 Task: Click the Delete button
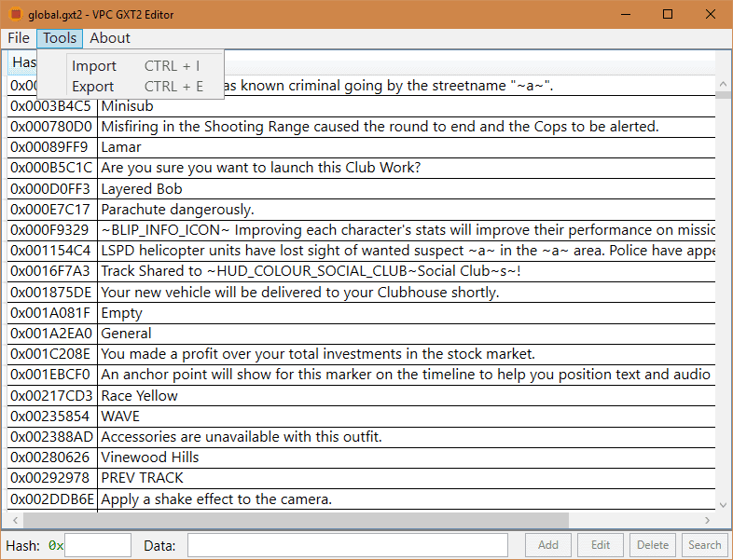[653, 545]
